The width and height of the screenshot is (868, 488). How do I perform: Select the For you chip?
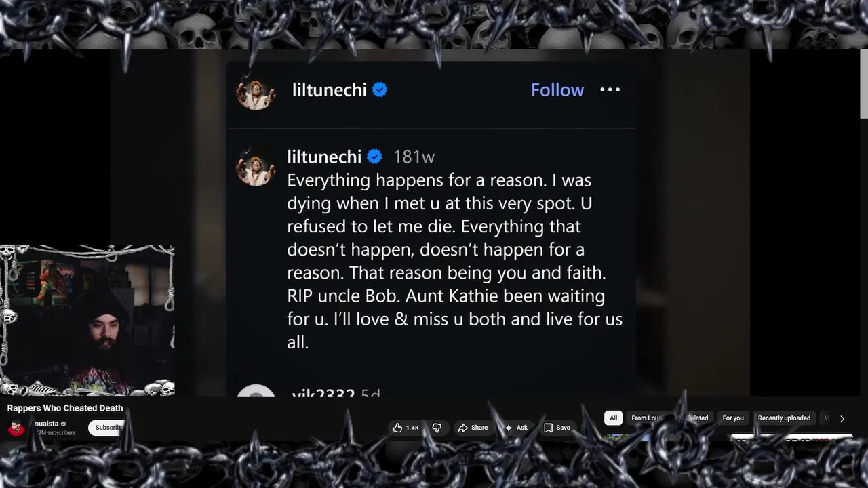click(733, 418)
